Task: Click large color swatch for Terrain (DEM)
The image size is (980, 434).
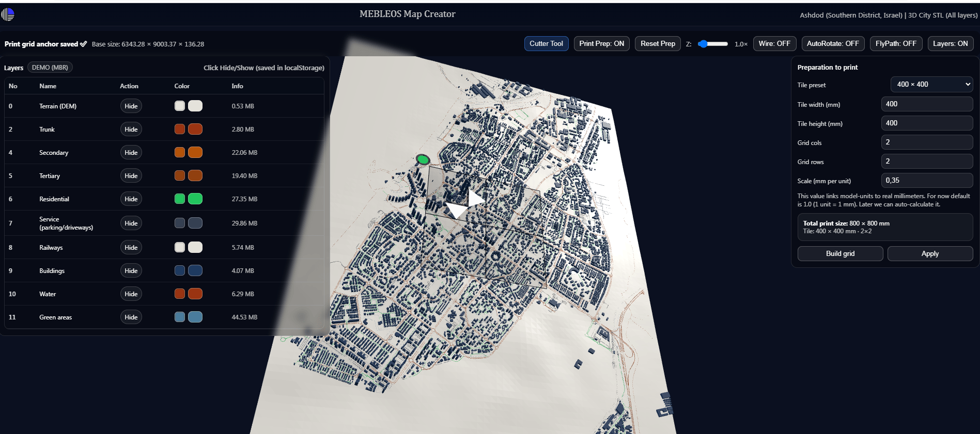Action: tap(195, 106)
